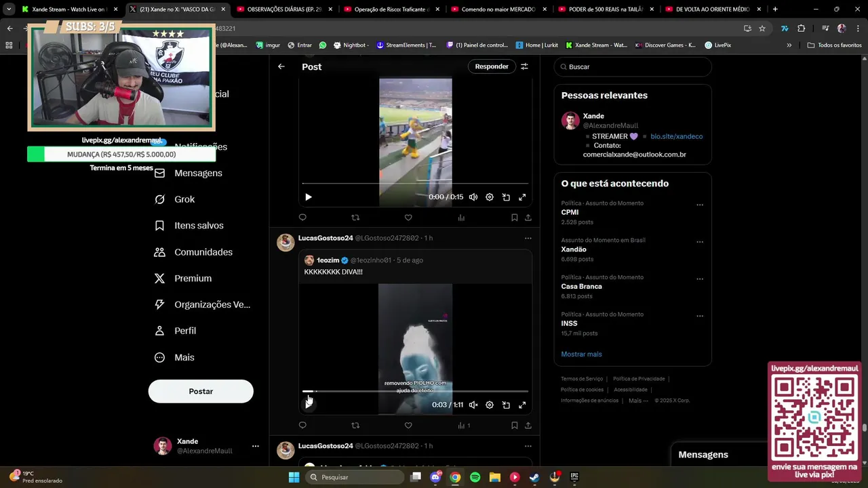Go back with the Post header arrow
The width and height of the screenshot is (868, 488).
click(281, 66)
